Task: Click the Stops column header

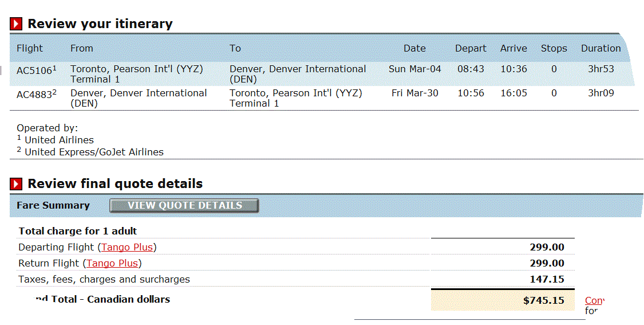Action: [x=554, y=49]
